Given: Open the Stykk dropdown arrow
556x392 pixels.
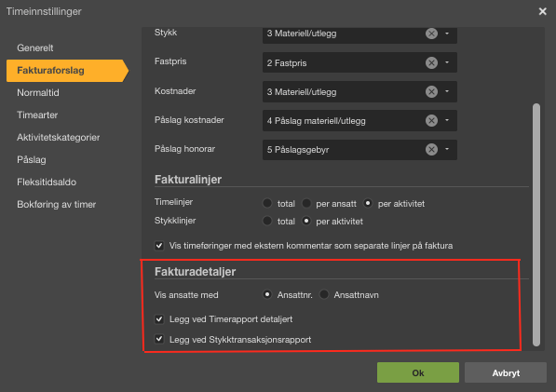Looking at the screenshot, I should [x=447, y=34].
